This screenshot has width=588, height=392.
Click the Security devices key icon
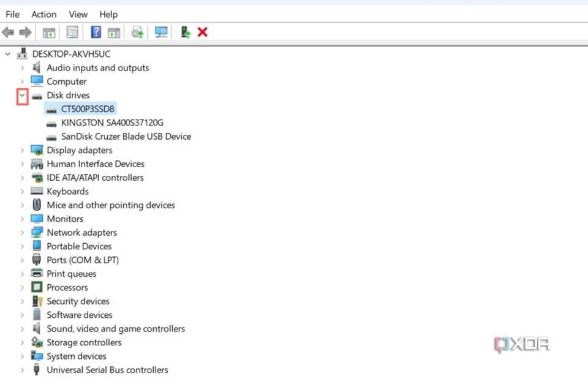coord(37,301)
